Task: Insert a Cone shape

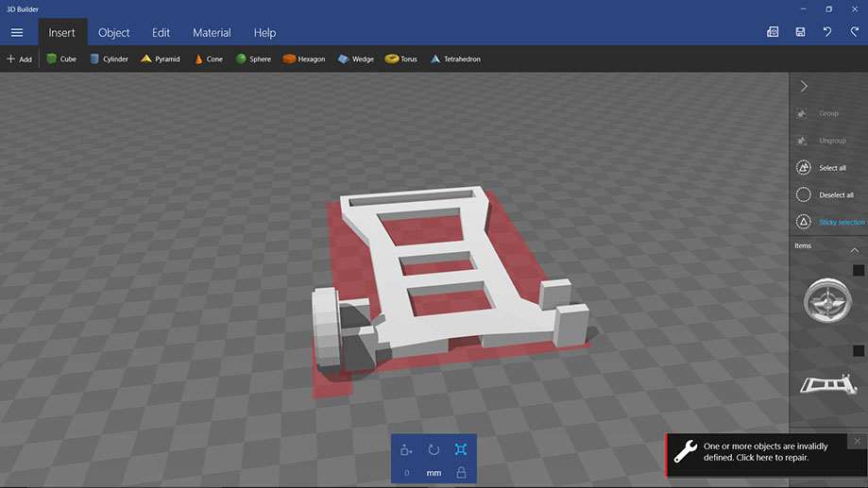Action: coord(208,59)
